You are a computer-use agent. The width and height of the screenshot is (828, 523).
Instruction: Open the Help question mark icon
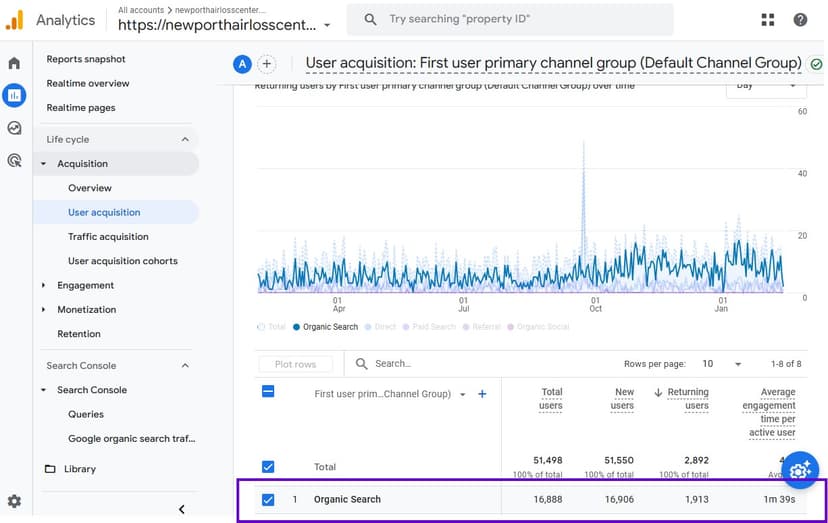click(x=800, y=20)
